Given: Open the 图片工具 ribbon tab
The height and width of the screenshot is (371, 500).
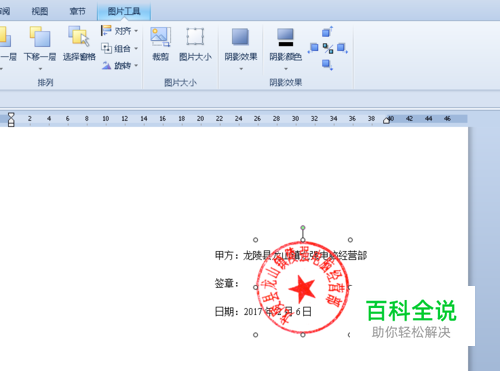Looking at the screenshot, I should (124, 11).
